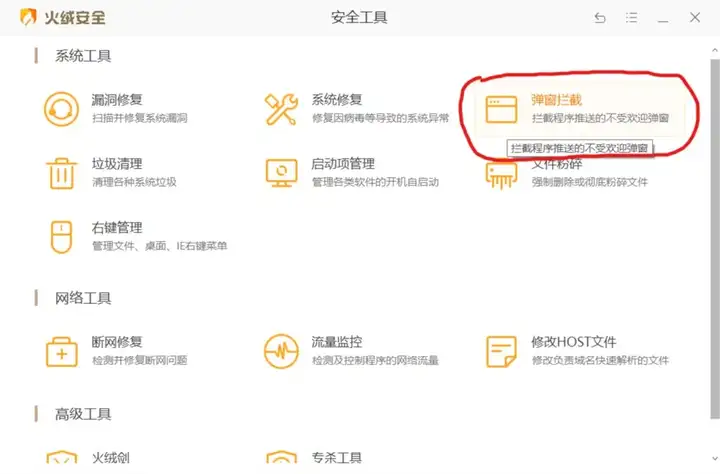Click description 管理各类软件的开机自启动

375,182
